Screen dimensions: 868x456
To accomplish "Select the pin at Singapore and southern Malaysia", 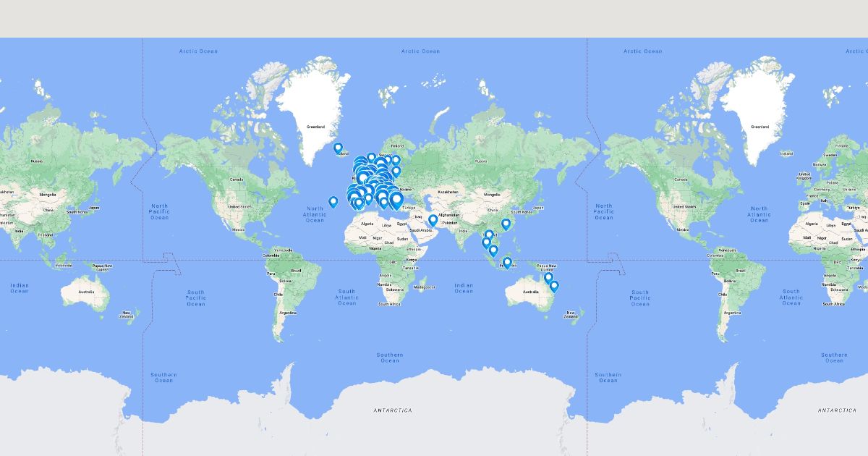I will pos(493,250).
